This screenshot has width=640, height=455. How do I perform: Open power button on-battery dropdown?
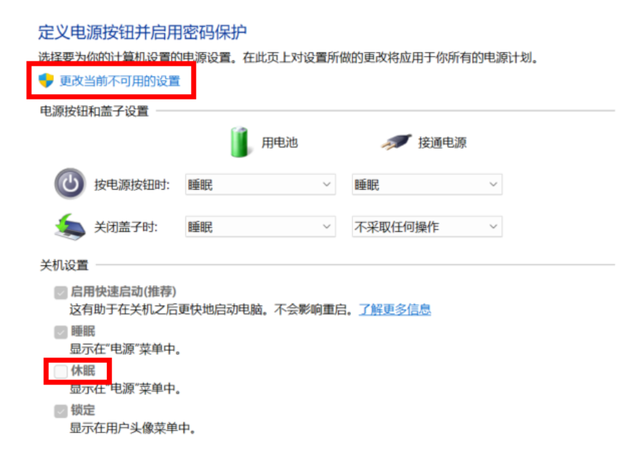click(x=260, y=184)
